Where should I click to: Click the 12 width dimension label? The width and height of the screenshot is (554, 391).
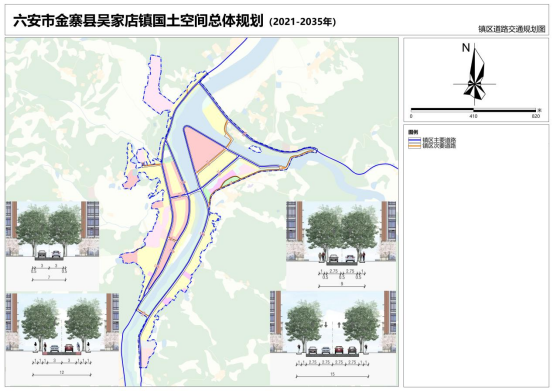click(62, 373)
